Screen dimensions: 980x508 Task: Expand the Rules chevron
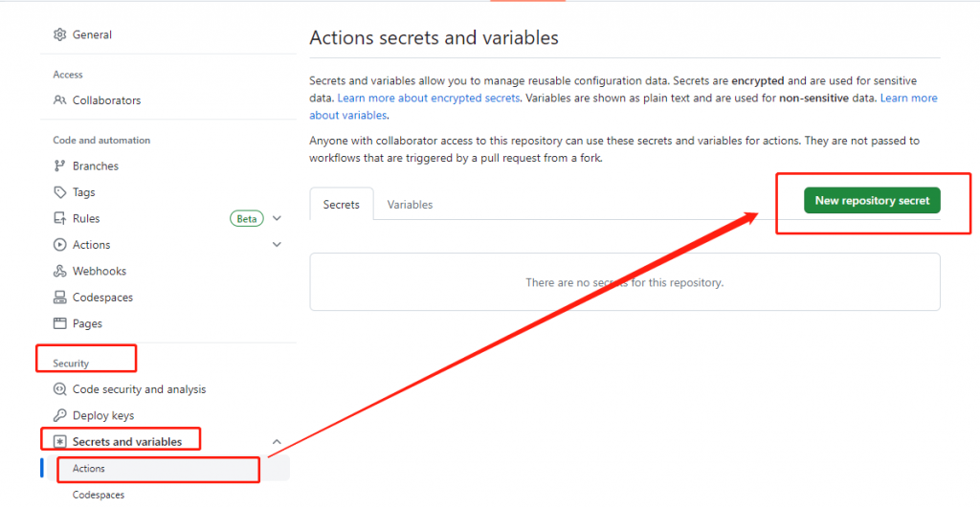pos(277,219)
